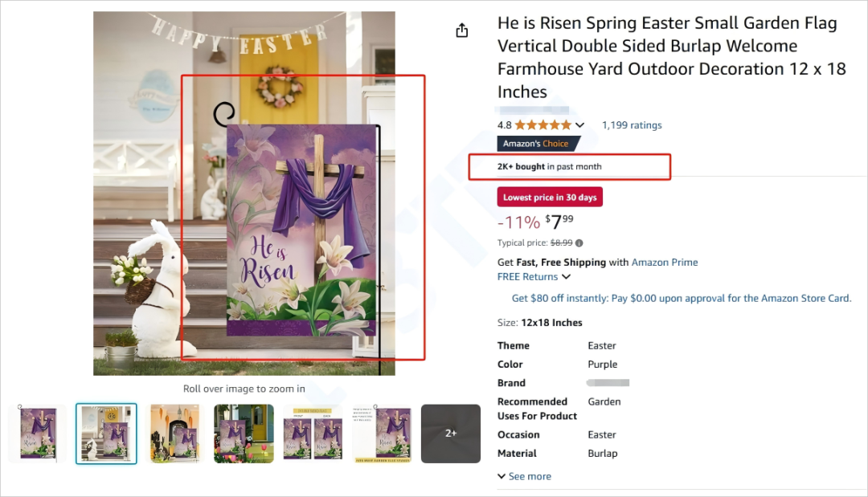Open the Amazon Prime link
This screenshot has width=868, height=497.
click(665, 263)
